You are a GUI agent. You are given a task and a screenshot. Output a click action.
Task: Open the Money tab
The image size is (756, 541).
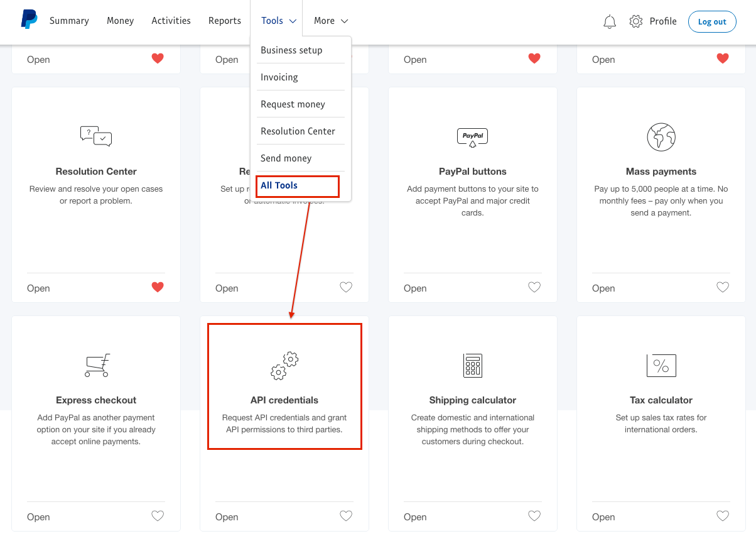(120, 21)
